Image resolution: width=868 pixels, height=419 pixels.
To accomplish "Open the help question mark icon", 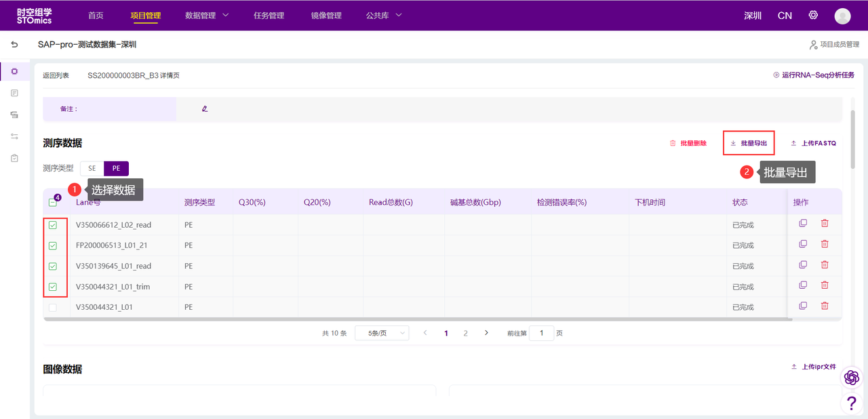I will click(851, 403).
